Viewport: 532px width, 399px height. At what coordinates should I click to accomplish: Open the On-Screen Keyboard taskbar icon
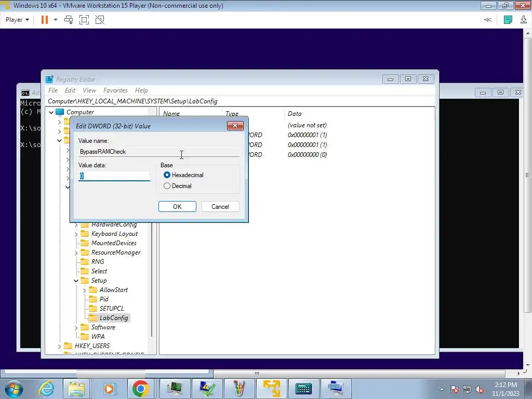[303, 389]
